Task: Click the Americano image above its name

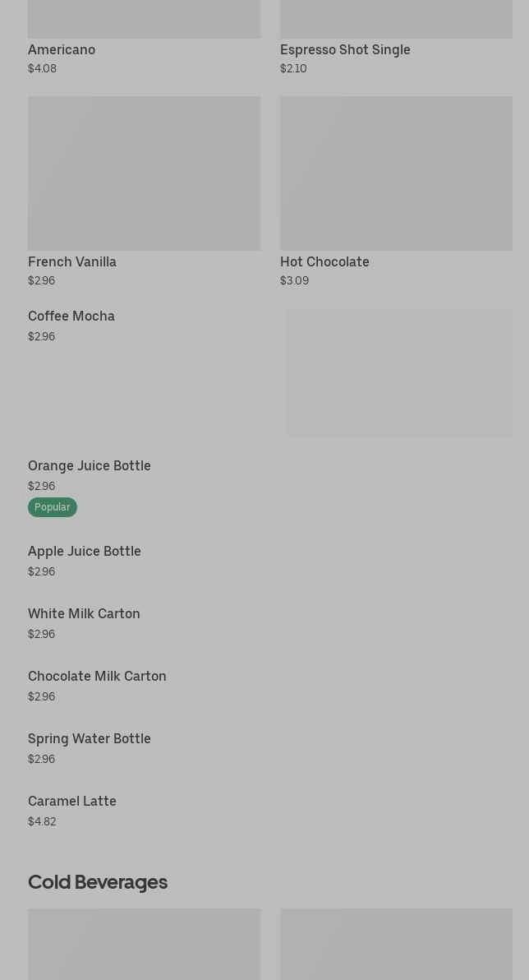Action: (144, 18)
